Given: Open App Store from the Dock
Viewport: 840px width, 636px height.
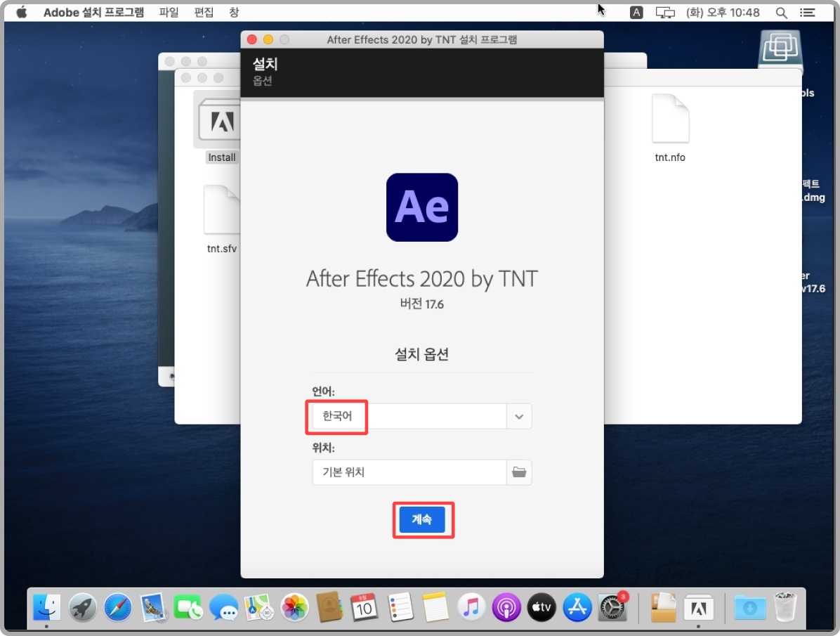Looking at the screenshot, I should coord(577,608).
